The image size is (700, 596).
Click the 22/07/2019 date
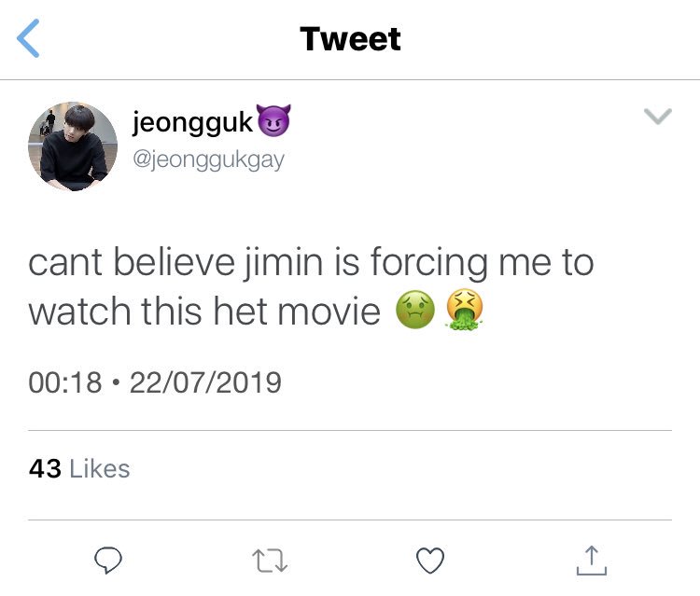pyautogui.click(x=206, y=382)
